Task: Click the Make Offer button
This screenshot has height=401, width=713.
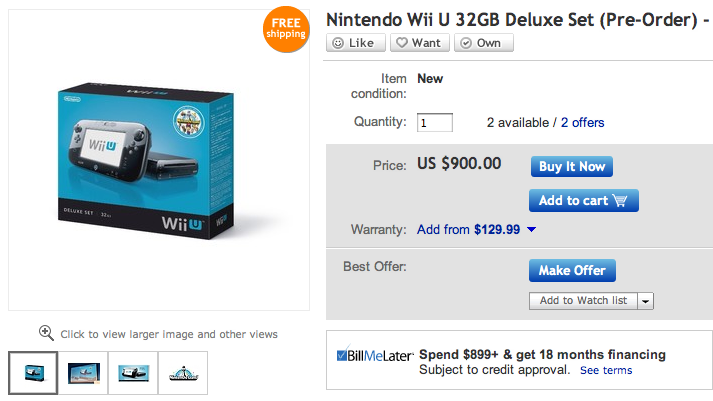Action: click(x=572, y=270)
